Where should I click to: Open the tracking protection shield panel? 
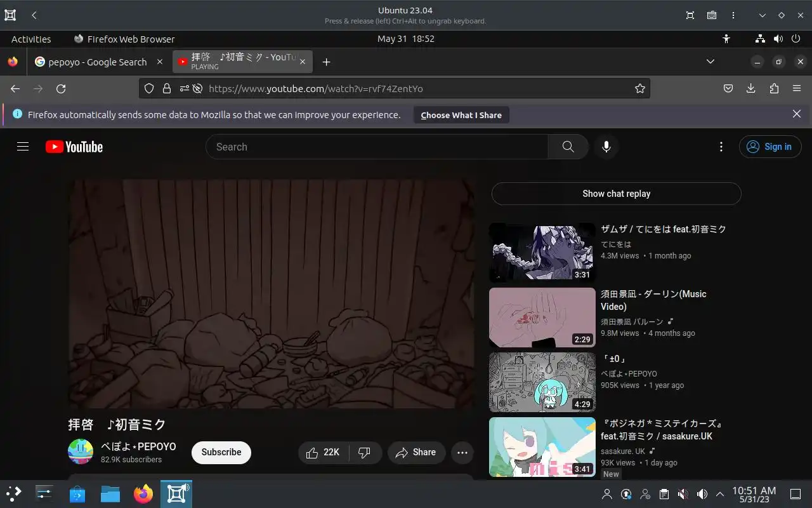point(149,89)
